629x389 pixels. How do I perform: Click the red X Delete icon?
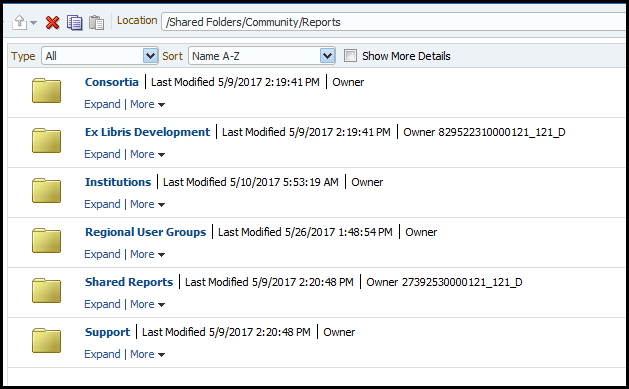pyautogui.click(x=53, y=22)
